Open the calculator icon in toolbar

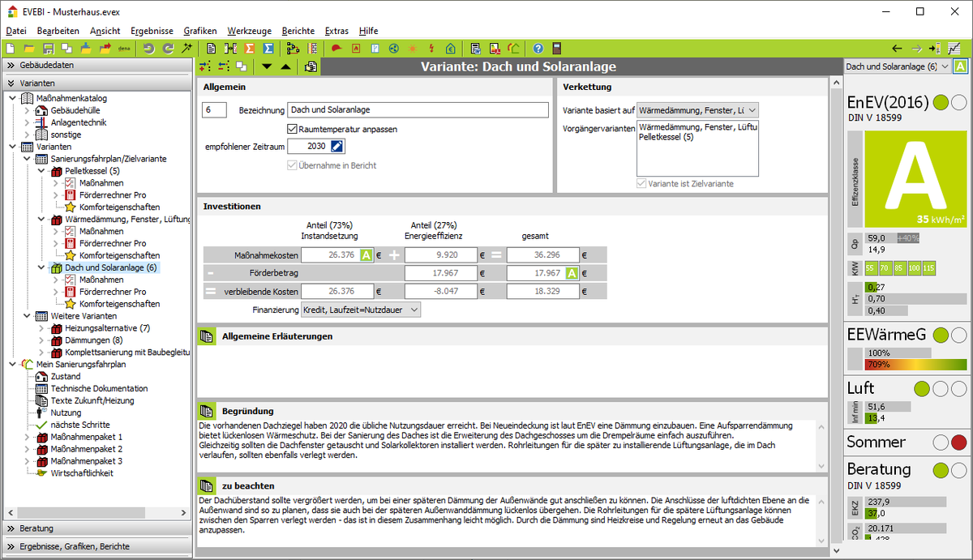pyautogui.click(x=557, y=49)
